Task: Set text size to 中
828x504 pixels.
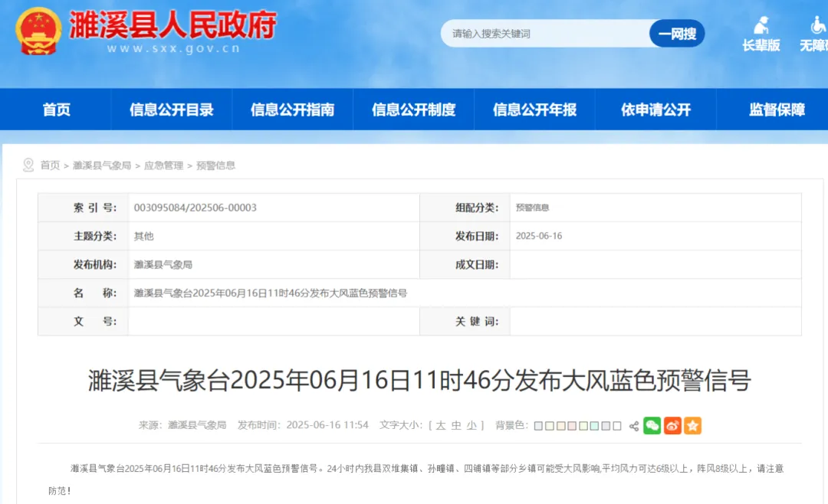Action: tap(456, 425)
